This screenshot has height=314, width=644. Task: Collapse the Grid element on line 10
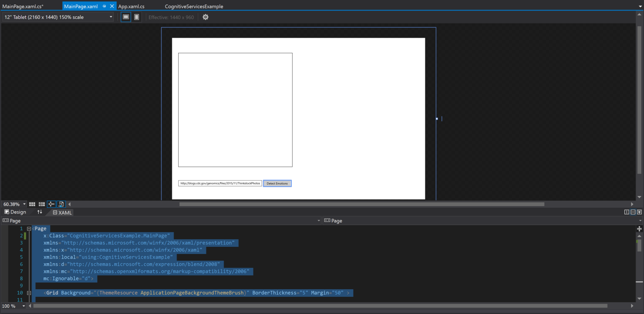click(29, 293)
